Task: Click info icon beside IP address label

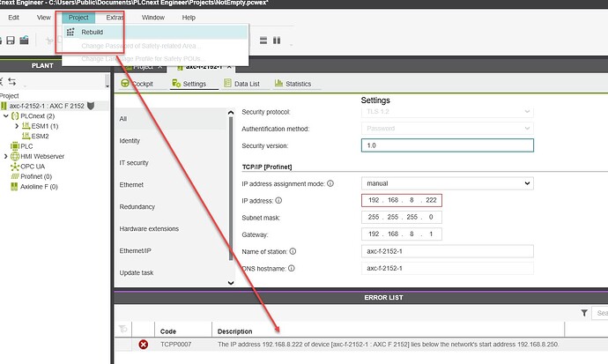Action: (x=278, y=200)
